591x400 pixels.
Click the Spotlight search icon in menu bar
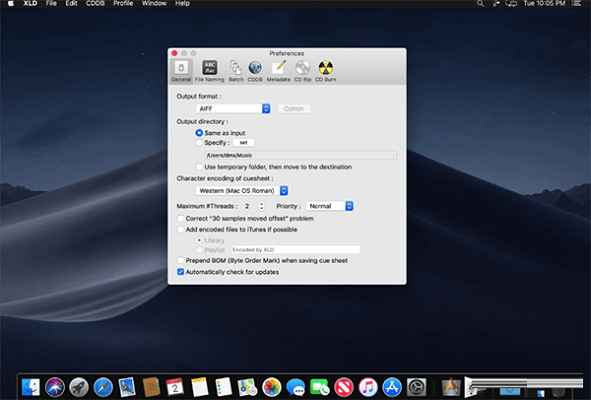[x=480, y=3]
